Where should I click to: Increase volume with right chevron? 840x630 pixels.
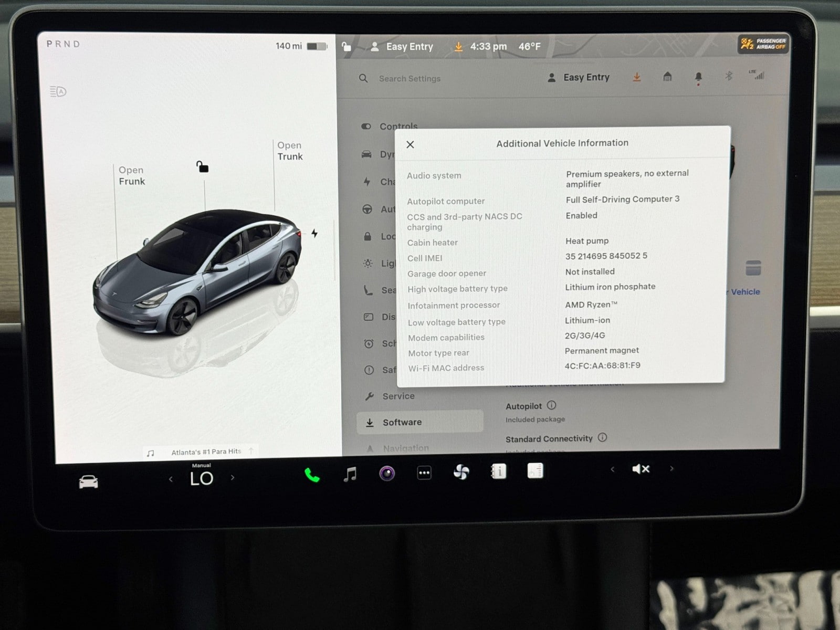[x=671, y=468]
